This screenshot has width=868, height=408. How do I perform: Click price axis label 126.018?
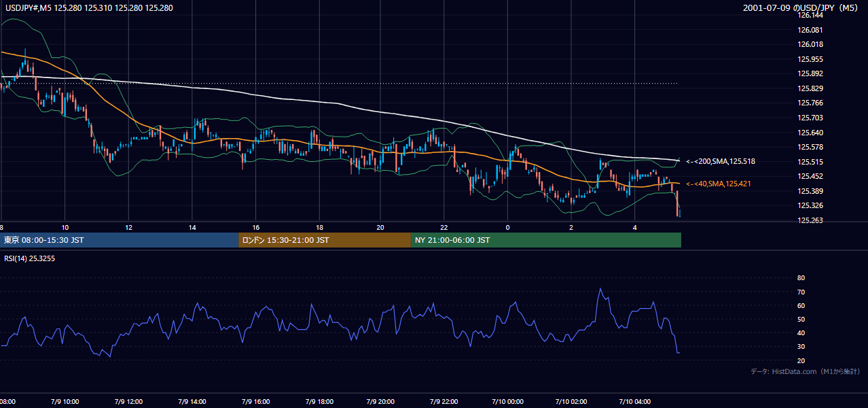point(810,45)
